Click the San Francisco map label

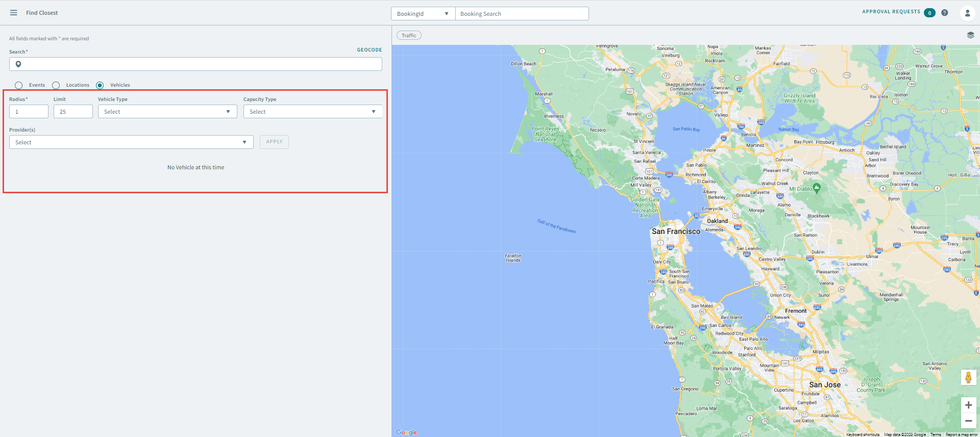[x=676, y=232]
